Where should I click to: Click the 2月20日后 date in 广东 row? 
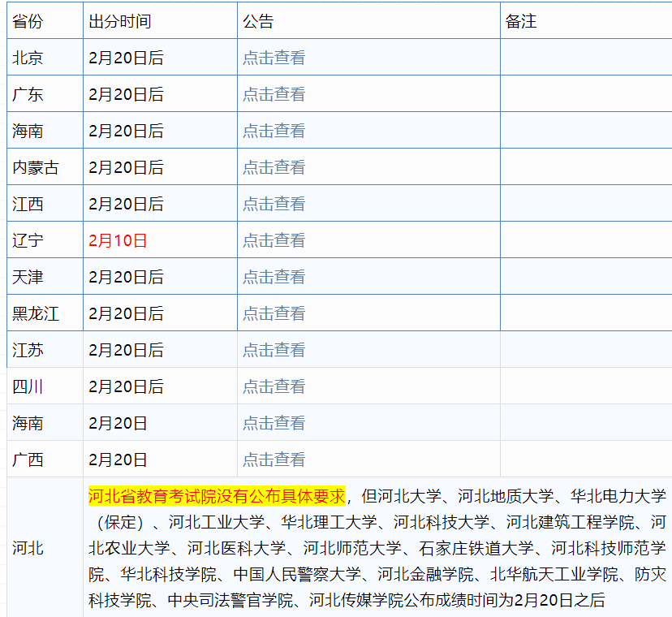(126, 94)
